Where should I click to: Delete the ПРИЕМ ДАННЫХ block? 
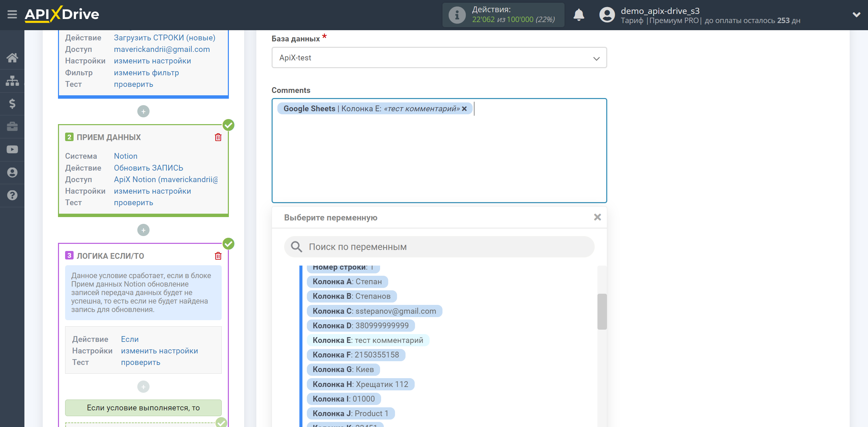(218, 137)
